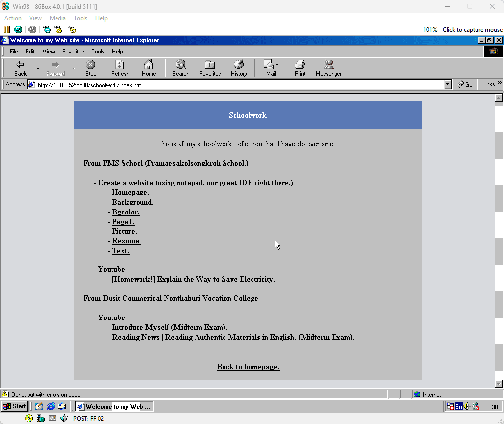This screenshot has height=424, width=504.
Task: Launch Messenger from the IE toolbar
Action: (x=329, y=68)
